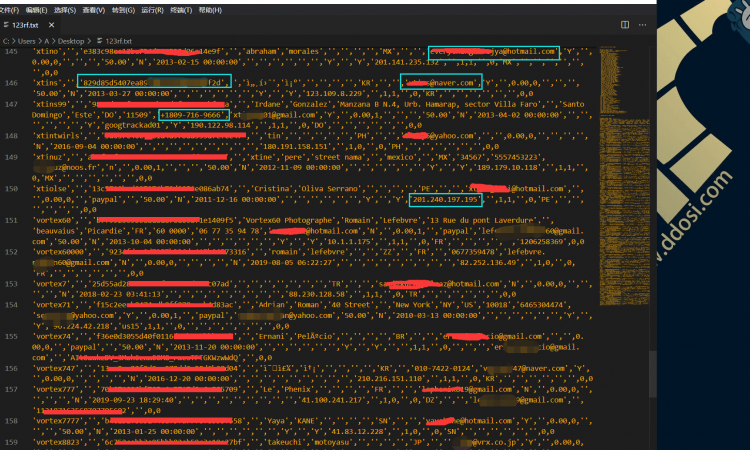Open the 123rf.txt breadcrumb file entry
This screenshot has height=450, width=750.
pos(118,41)
